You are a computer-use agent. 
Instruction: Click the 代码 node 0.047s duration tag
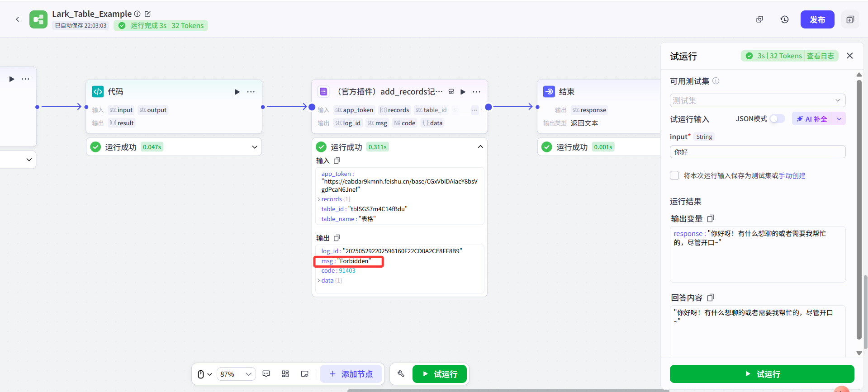pos(152,147)
